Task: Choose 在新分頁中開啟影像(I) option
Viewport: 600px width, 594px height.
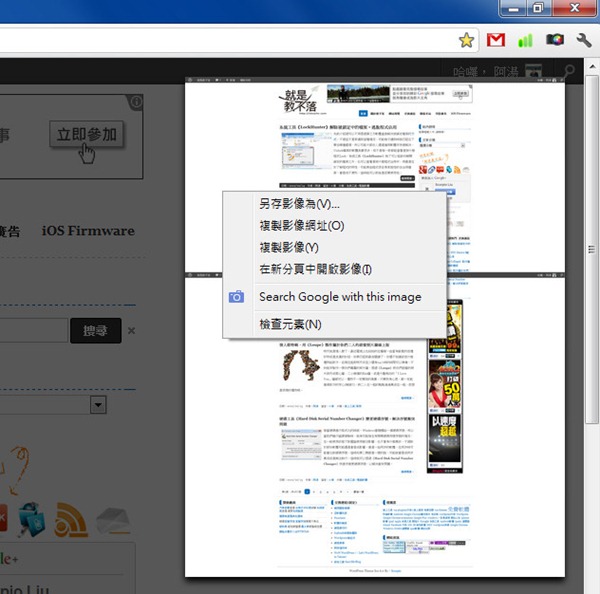Action: [315, 269]
